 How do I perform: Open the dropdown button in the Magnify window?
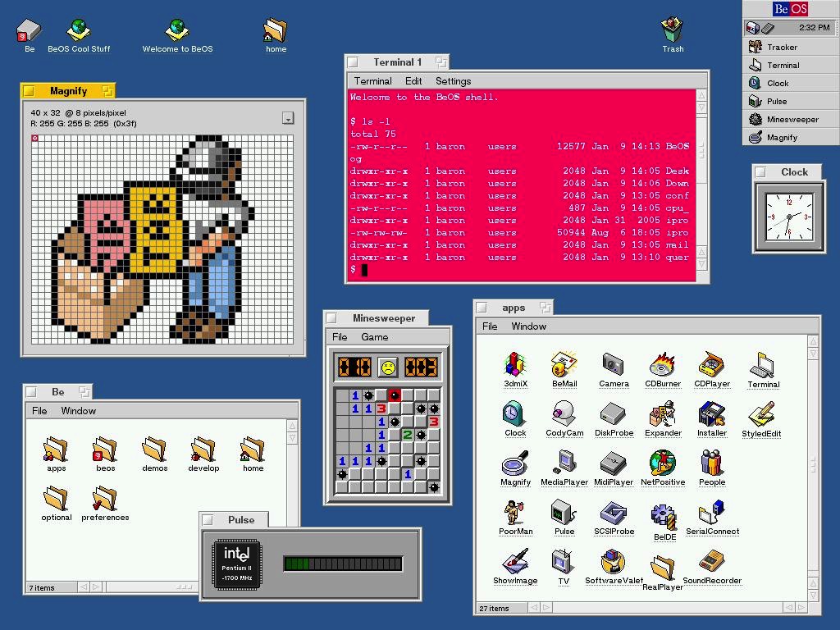288,118
